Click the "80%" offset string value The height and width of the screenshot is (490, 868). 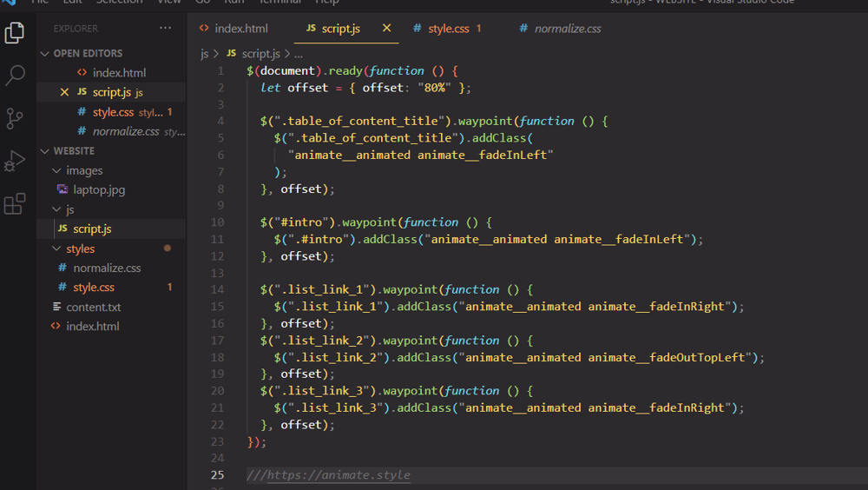(435, 88)
